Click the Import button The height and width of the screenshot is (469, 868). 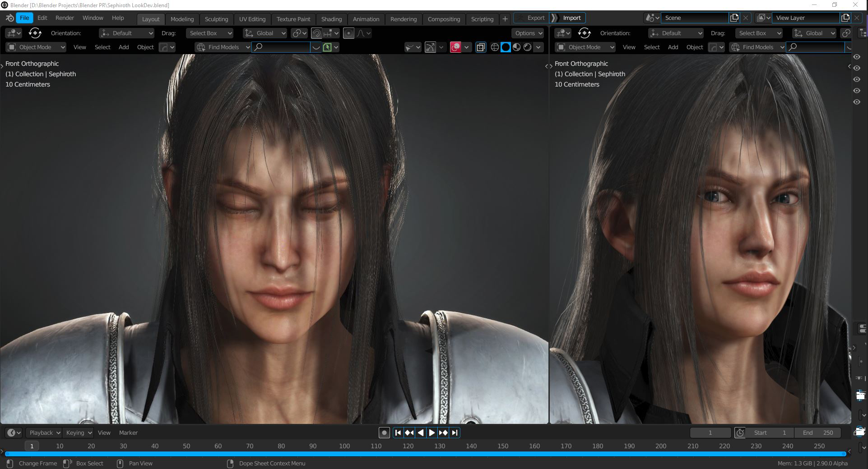pyautogui.click(x=567, y=18)
